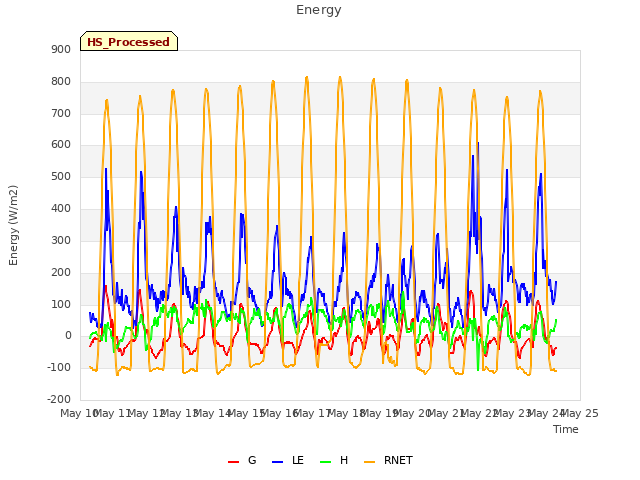Viewport: 640px width, 480px height.
Task: Click the 800 y-axis tick label
Action: click(x=61, y=81)
